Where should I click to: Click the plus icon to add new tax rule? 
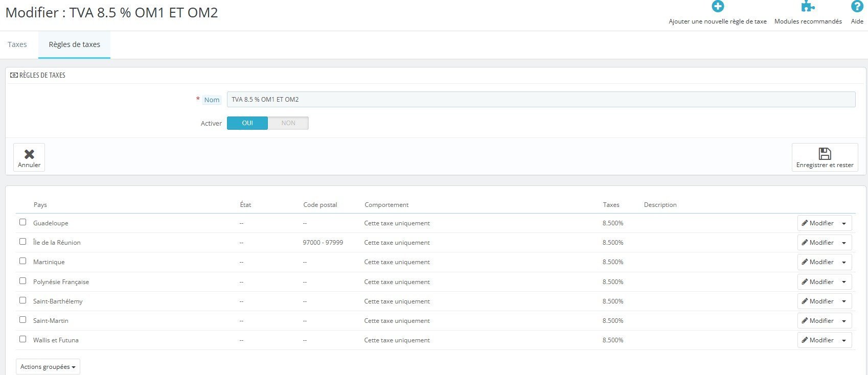click(718, 7)
